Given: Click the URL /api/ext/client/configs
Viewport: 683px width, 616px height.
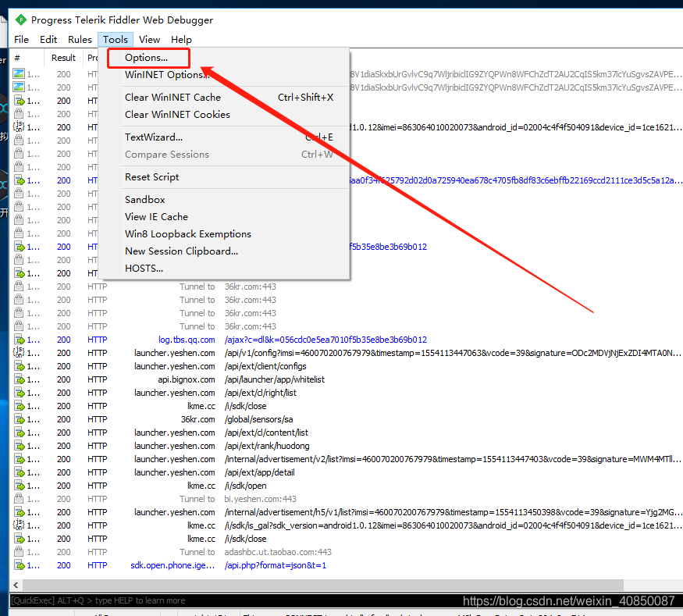Looking at the screenshot, I should pos(265,366).
